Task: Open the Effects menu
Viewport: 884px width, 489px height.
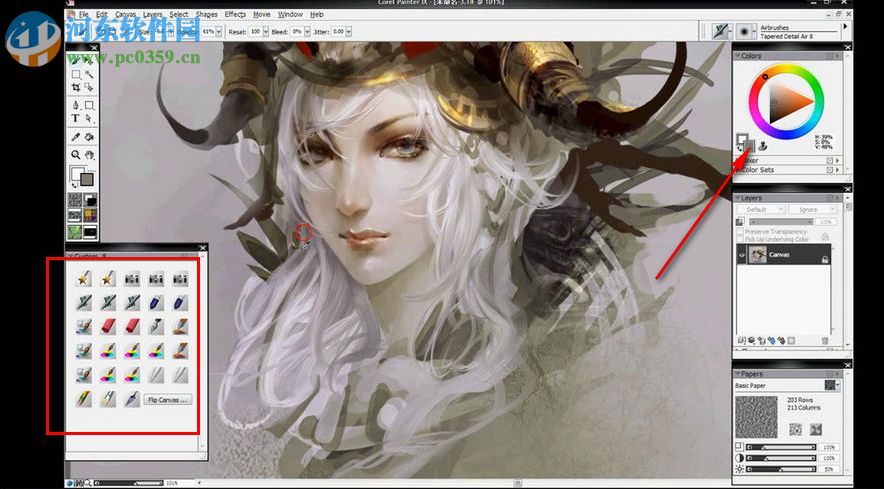Action: pos(236,14)
